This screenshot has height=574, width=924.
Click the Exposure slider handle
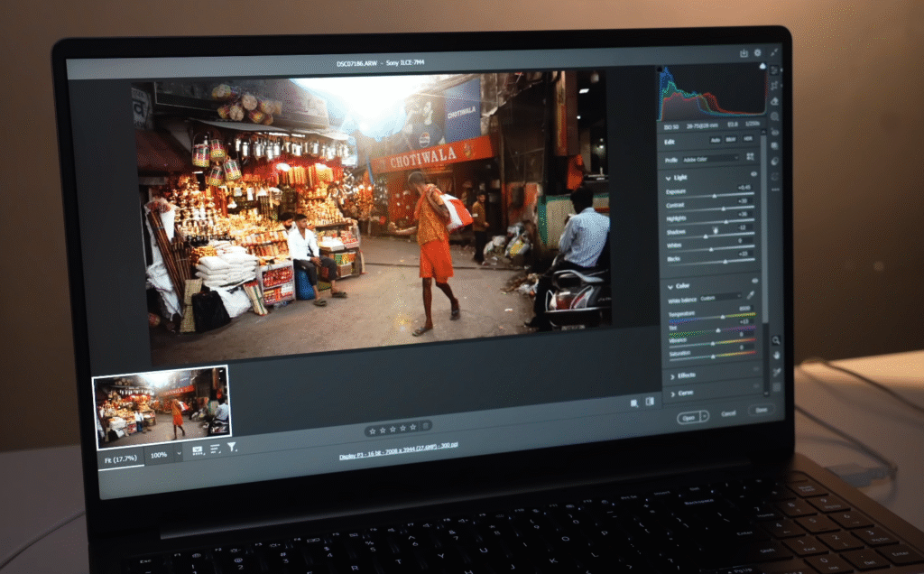click(x=716, y=196)
